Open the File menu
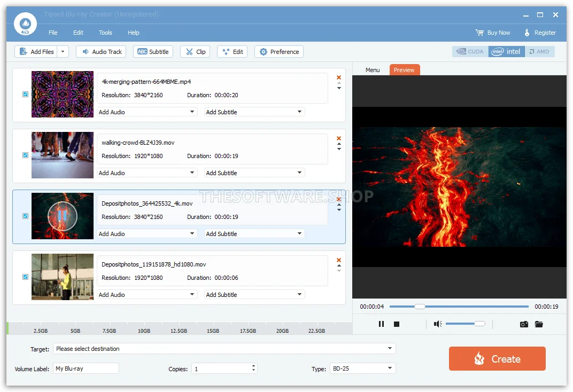Screen dimensions: 573x392 click(53, 33)
